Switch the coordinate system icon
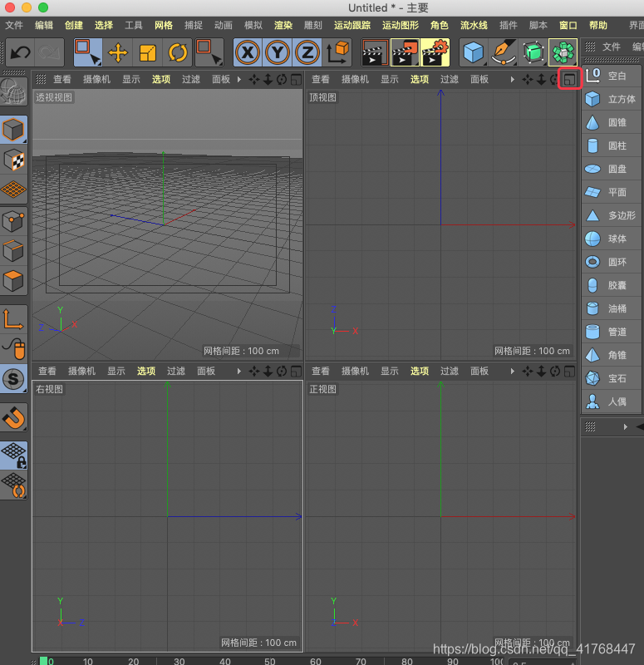The width and height of the screenshot is (644, 665). pyautogui.click(x=337, y=52)
